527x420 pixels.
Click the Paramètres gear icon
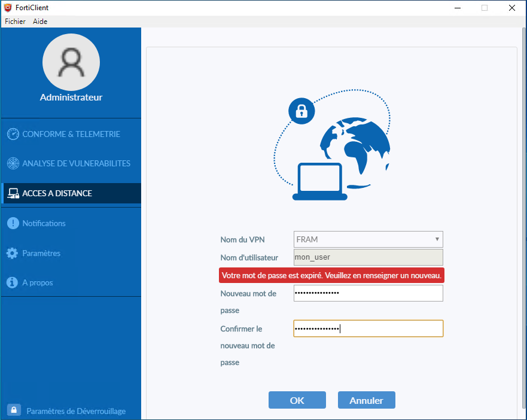point(12,253)
